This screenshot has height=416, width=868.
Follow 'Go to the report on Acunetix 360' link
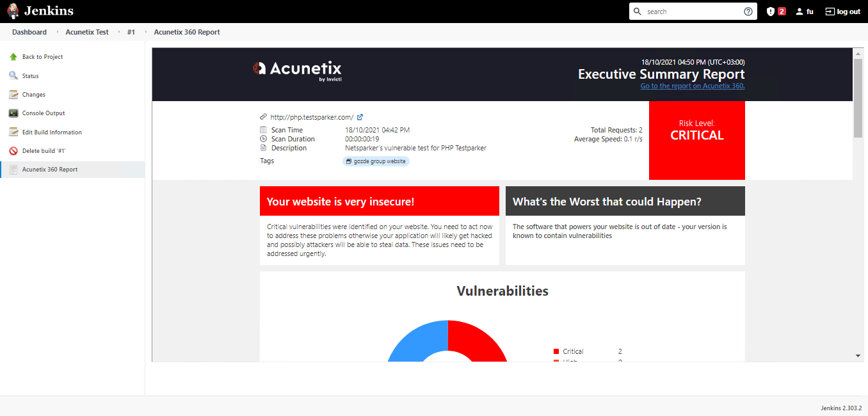click(x=693, y=86)
